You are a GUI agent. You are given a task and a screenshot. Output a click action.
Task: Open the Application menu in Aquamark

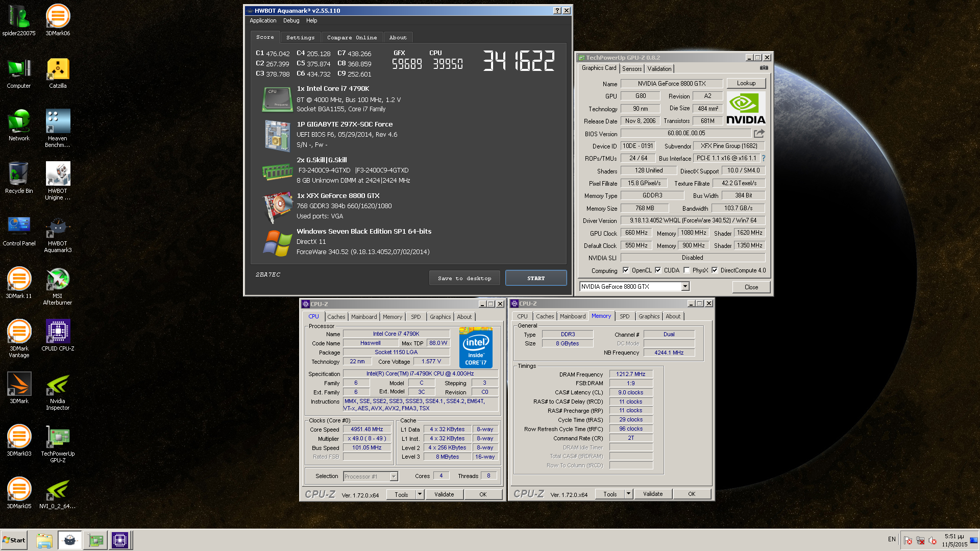(263, 21)
